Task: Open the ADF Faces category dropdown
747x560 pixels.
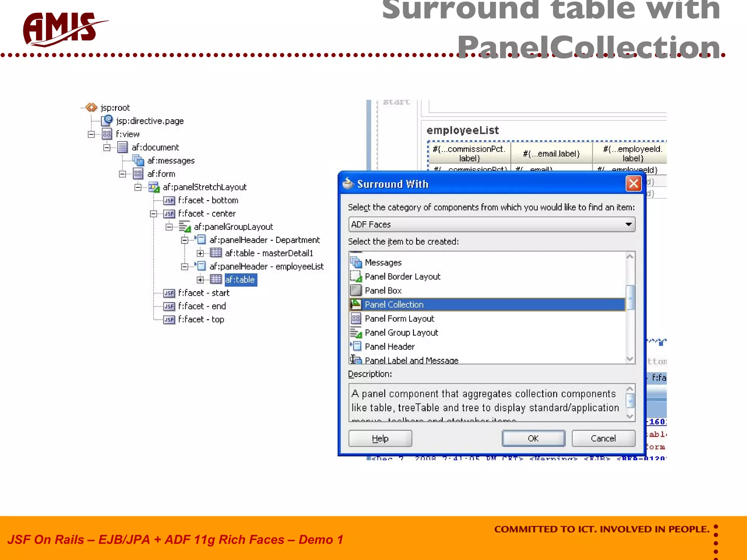Action: coord(628,225)
